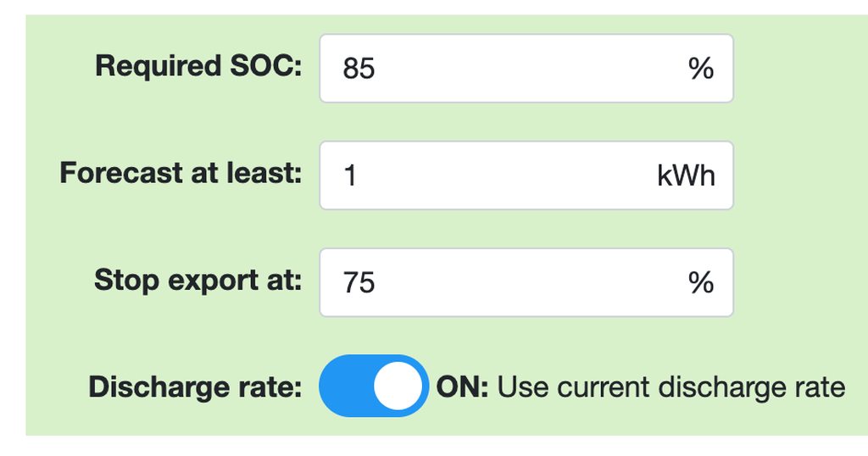
Task: Click the % unit in Required SOC field
Action: [701, 69]
